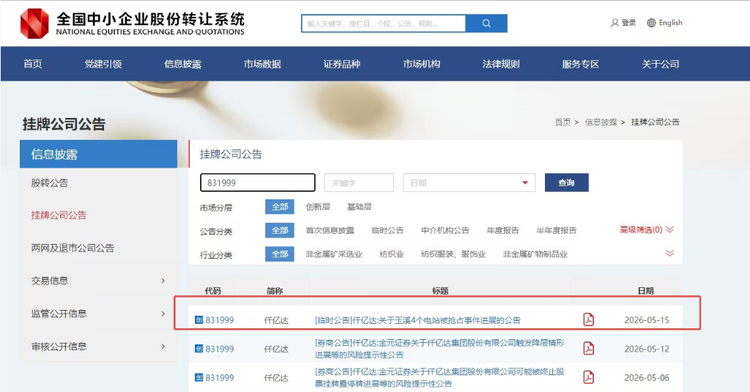Click blue badge icon in 2026-05-12 row

(x=199, y=348)
